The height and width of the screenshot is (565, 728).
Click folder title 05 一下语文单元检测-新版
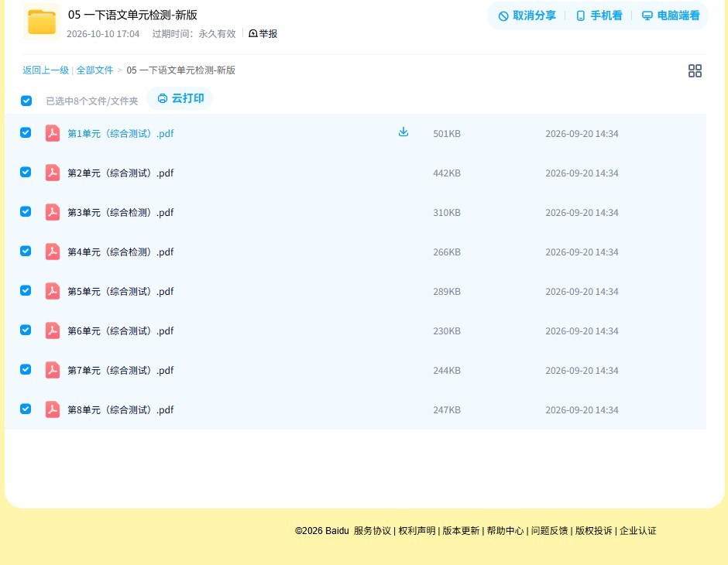pyautogui.click(x=132, y=15)
